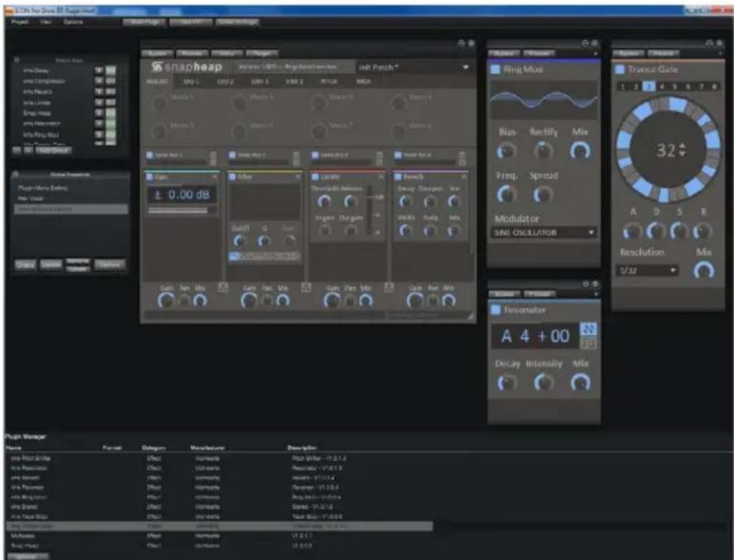
Task: Click the add-lane icon after the Gain lane
Action: [224, 288]
